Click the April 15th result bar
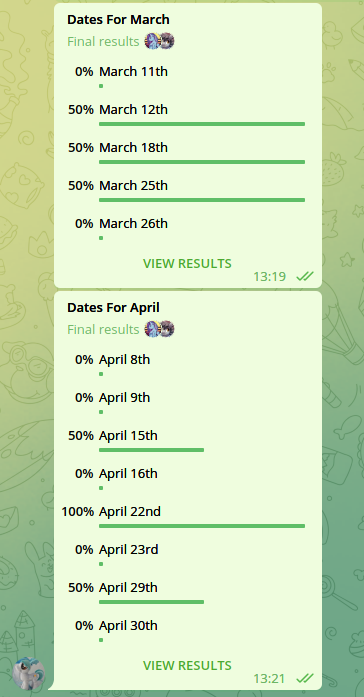The width and height of the screenshot is (364, 697). point(152,450)
